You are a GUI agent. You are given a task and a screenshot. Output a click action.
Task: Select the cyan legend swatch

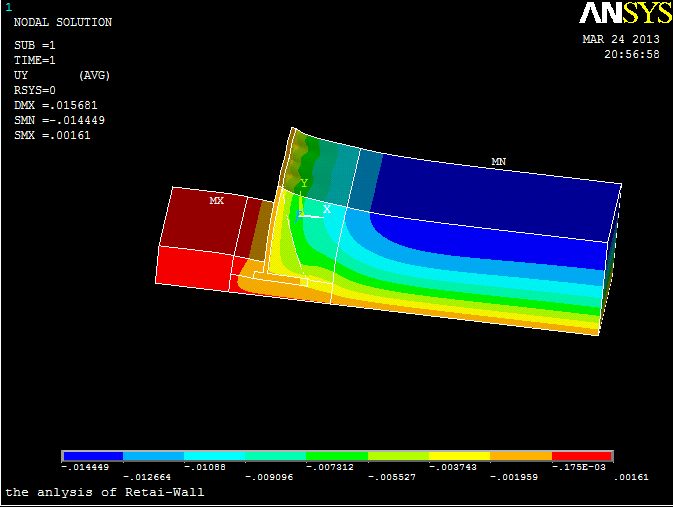(215, 456)
